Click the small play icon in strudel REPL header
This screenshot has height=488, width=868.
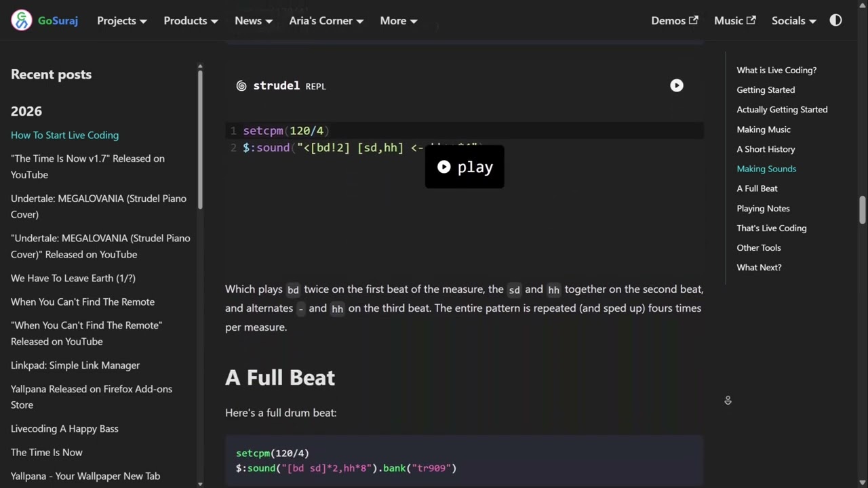[x=677, y=85]
